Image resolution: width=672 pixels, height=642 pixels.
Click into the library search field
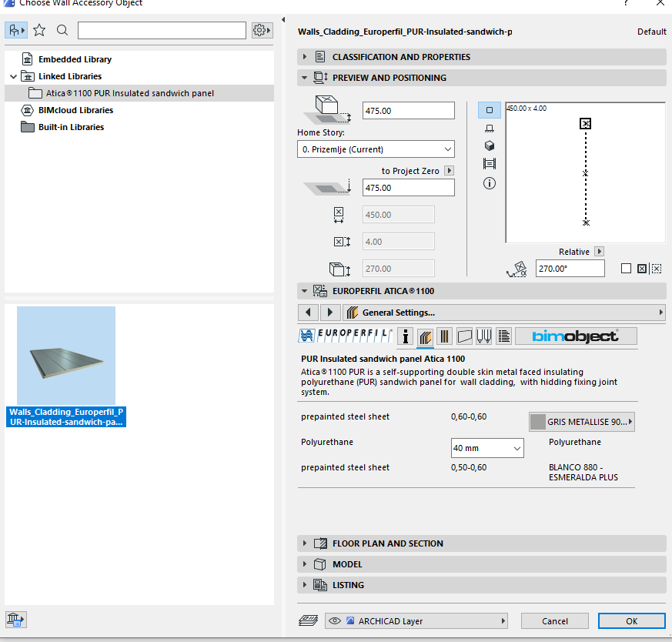(162, 31)
